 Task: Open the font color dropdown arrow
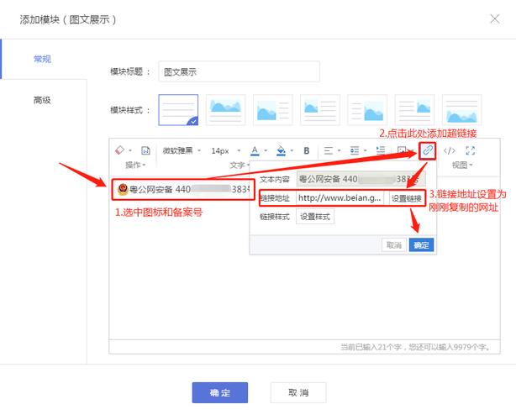266,150
